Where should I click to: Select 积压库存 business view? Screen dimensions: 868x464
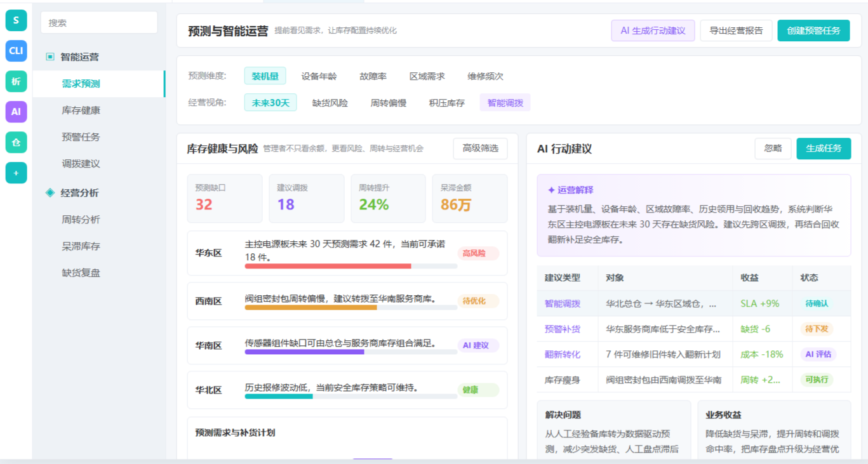pos(446,103)
